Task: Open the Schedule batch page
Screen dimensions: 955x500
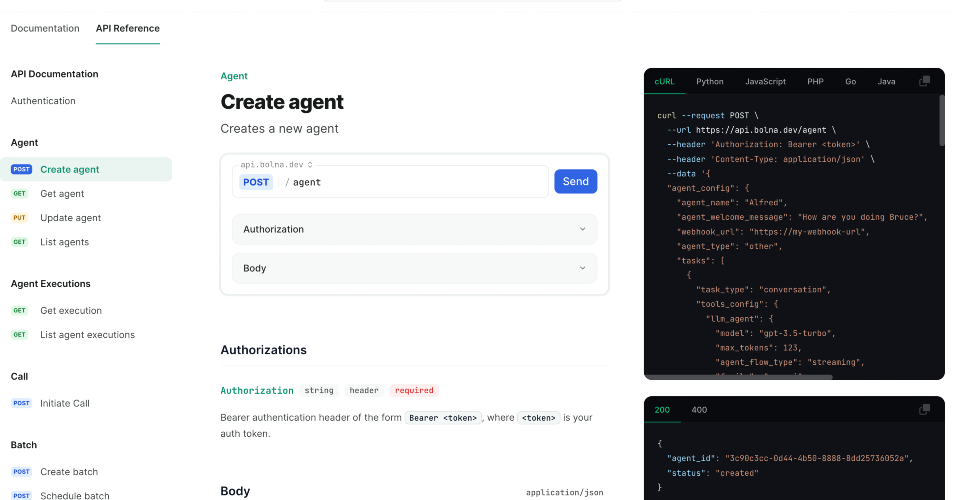Action: 75,496
